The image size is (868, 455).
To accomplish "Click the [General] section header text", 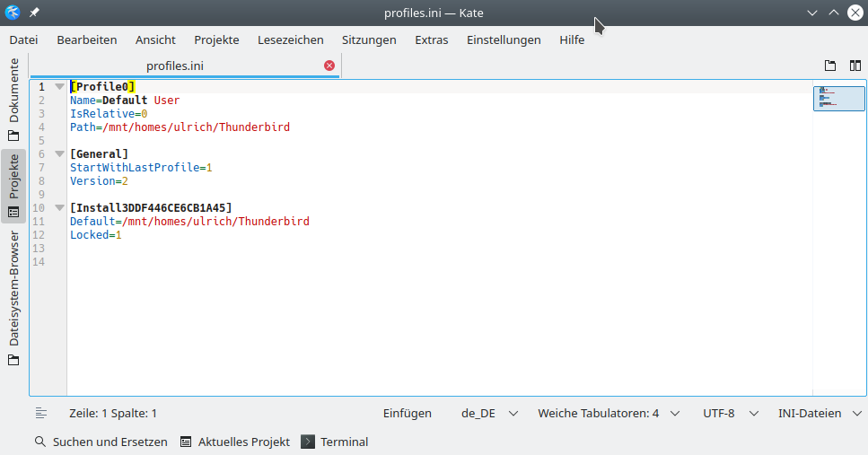I will point(99,153).
